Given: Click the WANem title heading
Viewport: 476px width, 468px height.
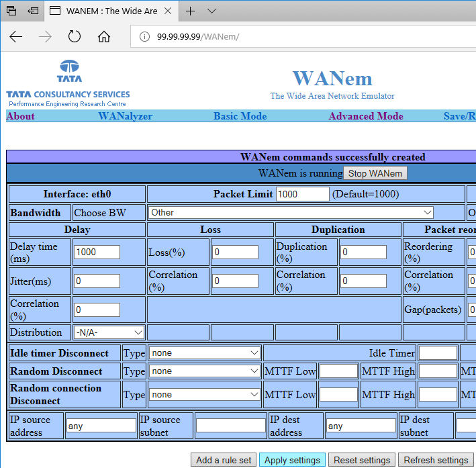Looking at the screenshot, I should pyautogui.click(x=332, y=79).
